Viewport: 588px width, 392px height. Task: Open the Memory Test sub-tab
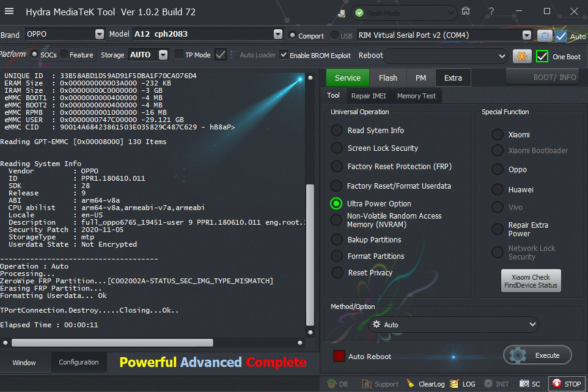(x=416, y=96)
